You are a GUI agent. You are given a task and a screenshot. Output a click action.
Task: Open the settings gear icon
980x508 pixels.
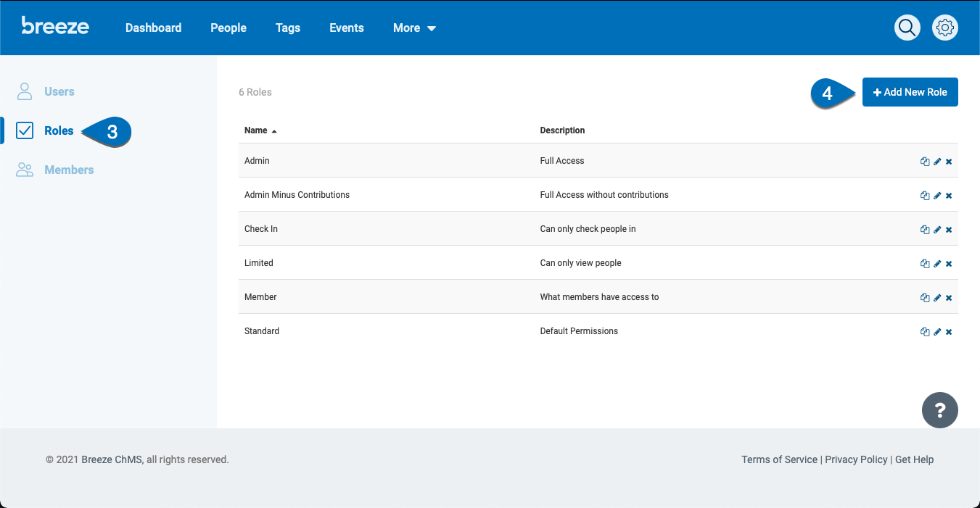[944, 28]
